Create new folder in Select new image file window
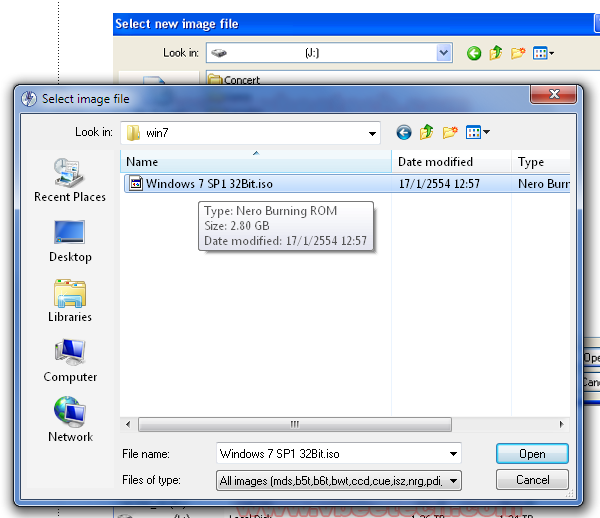 [518, 53]
